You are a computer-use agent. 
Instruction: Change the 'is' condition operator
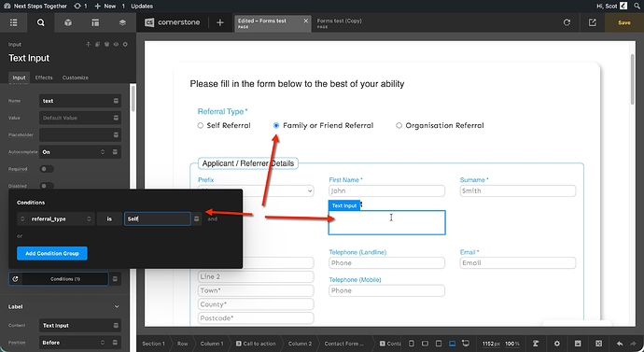(x=109, y=218)
